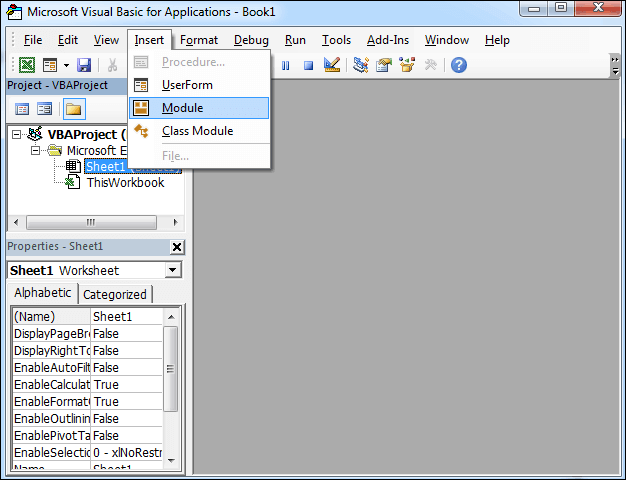Viewport: 626px width, 480px height.
Task: Click the EnableOutlining False value
Action: coord(127,419)
